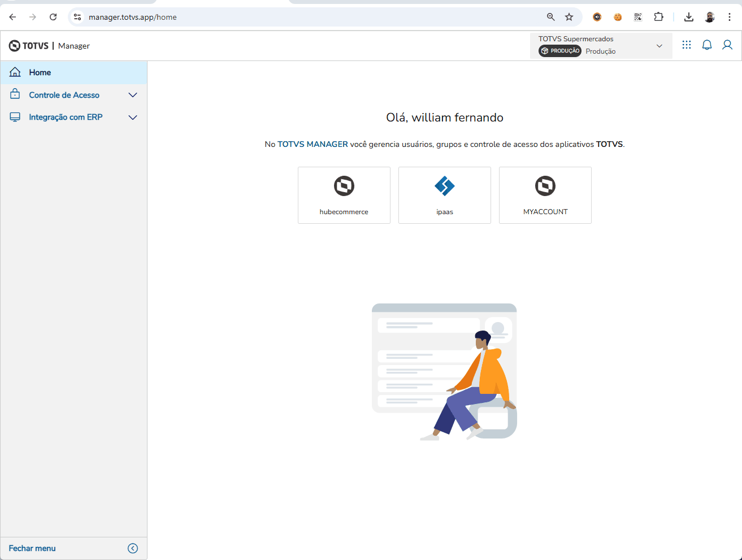Open the hubecommerce app card
Image resolution: width=742 pixels, height=560 pixels.
(344, 195)
